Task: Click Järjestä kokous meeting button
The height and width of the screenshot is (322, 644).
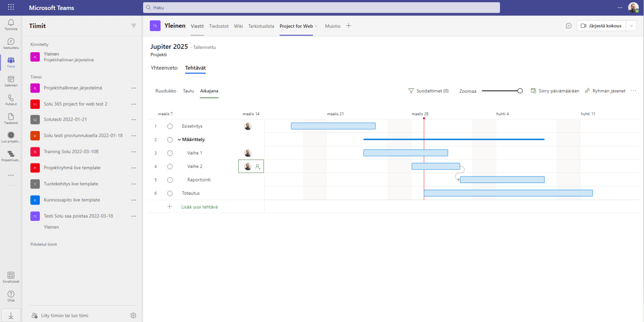Action: [601, 26]
